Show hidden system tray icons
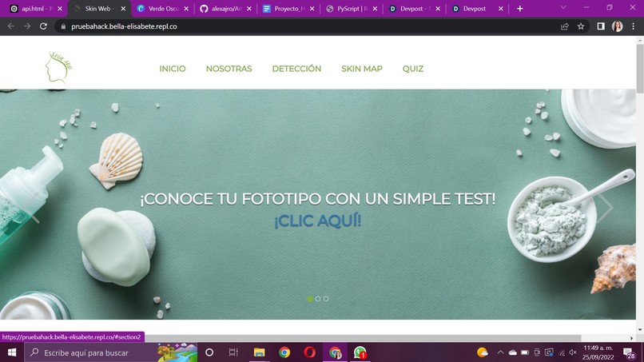This screenshot has width=644, height=362. tap(500, 352)
